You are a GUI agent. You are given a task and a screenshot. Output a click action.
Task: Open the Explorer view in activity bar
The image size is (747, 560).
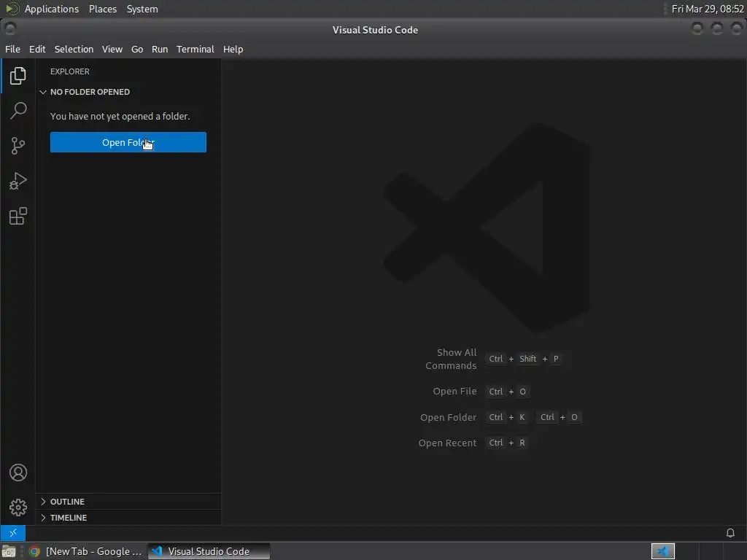pyautogui.click(x=18, y=76)
